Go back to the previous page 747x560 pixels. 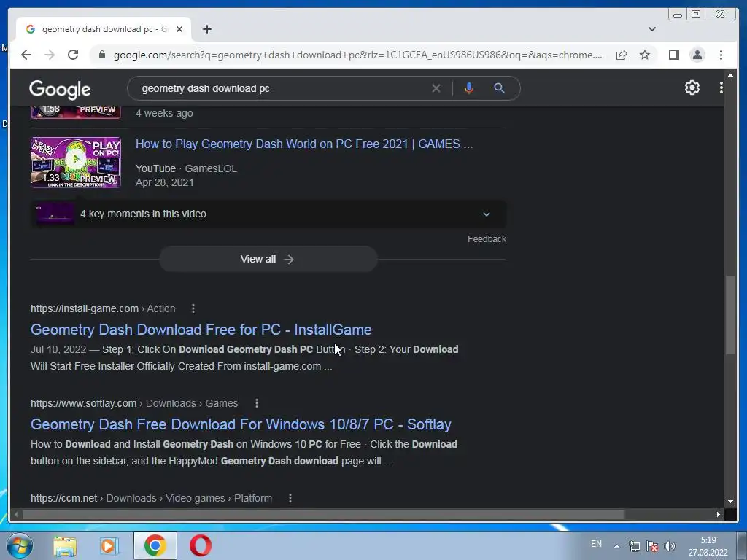tap(26, 55)
